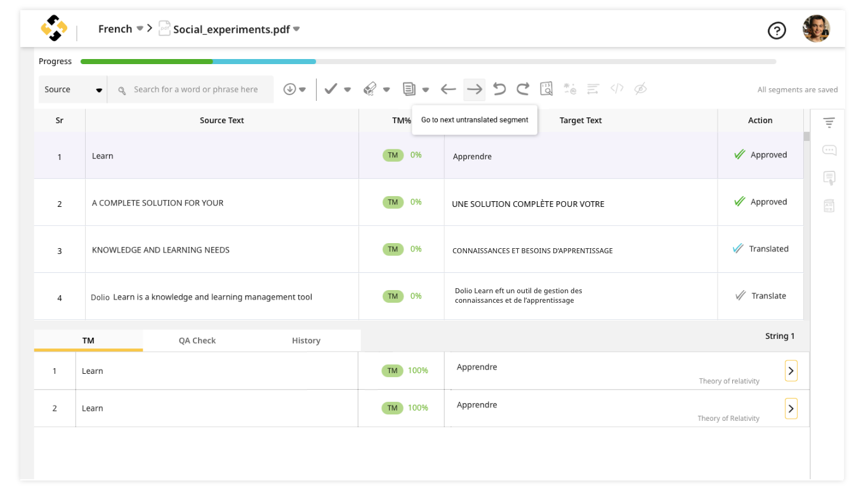The width and height of the screenshot is (868, 490).
Task: Click the 'Source Text' column header
Action: tap(222, 121)
